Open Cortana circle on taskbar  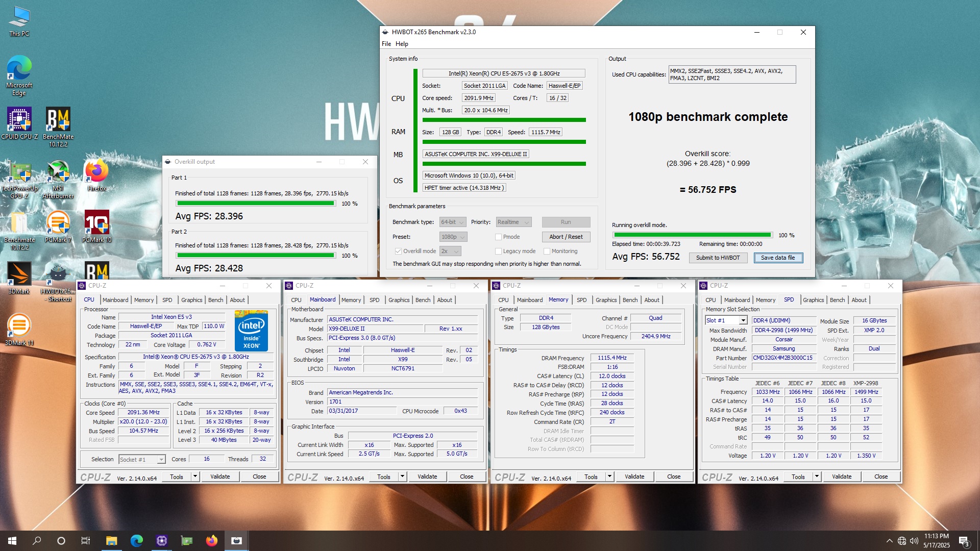coord(61,541)
